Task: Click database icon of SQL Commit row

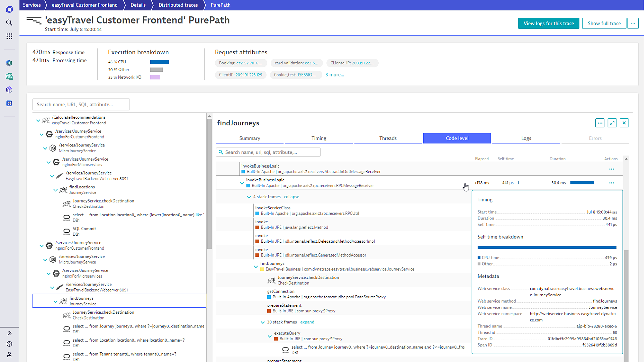Action: pyautogui.click(x=67, y=231)
